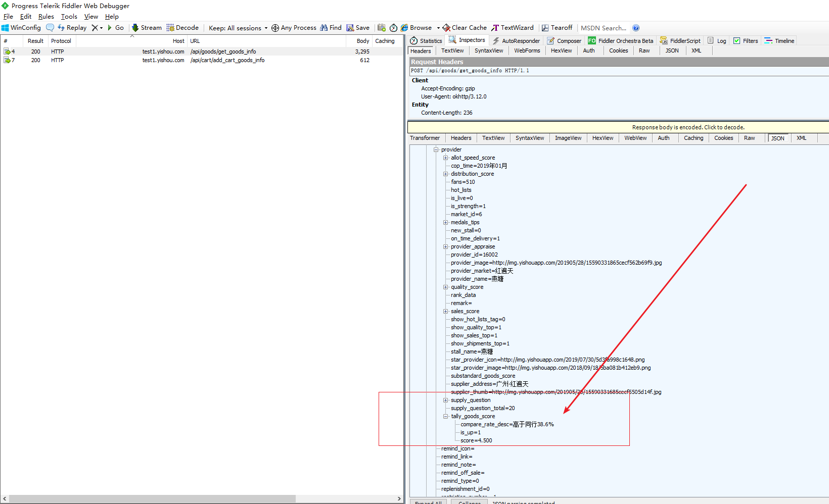Open the FiddlerScript tab
The height and width of the screenshot is (504, 829).
680,41
